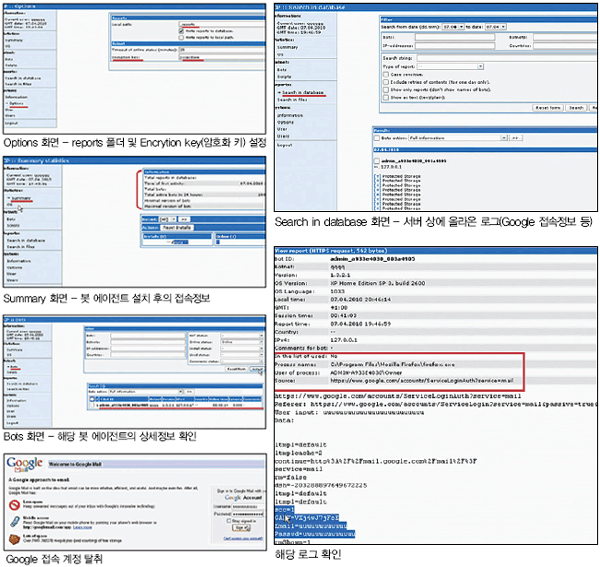Click the Encryption key field in Options
Viewport: 600px width, 567px height.
pos(222,57)
